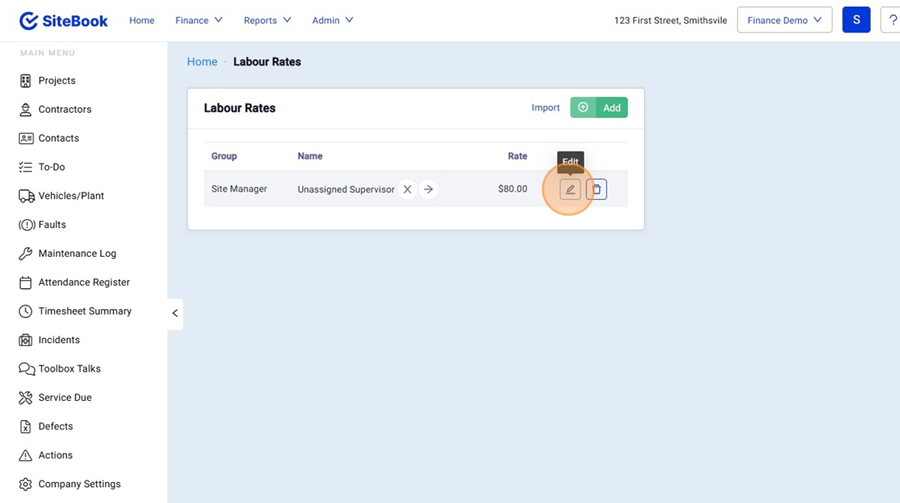Select Timesheet Summary in the main menu
This screenshot has width=900, height=503.
click(x=84, y=311)
